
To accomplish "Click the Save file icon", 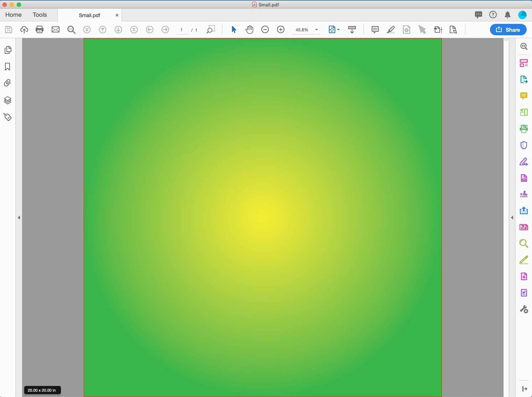I will 9,30.
